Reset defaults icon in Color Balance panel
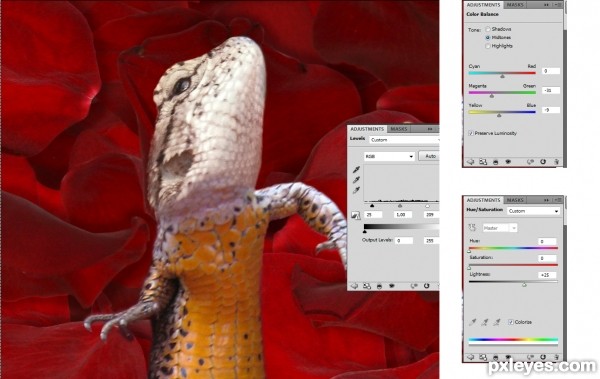This screenshot has height=379, width=600. point(543,162)
